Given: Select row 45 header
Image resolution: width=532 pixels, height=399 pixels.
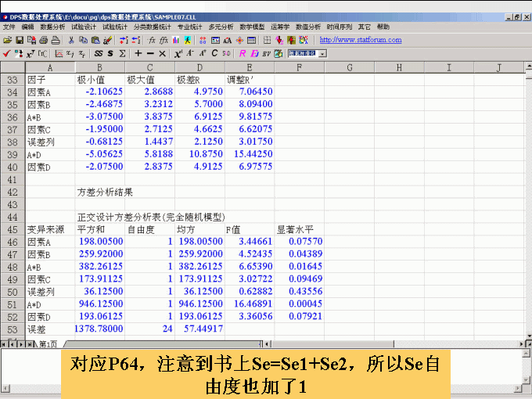Looking at the screenshot, I should pyautogui.click(x=12, y=230).
